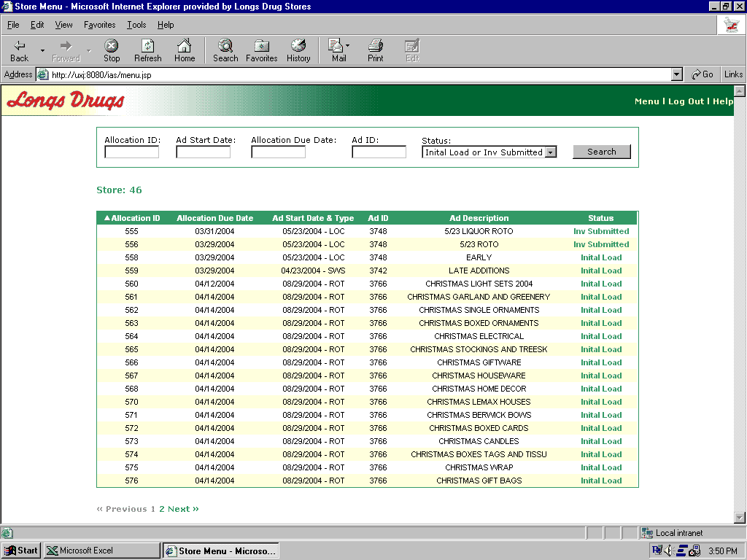Click the 3:50 PM system clock
The width and height of the screenshot is (747, 560).
(723, 551)
